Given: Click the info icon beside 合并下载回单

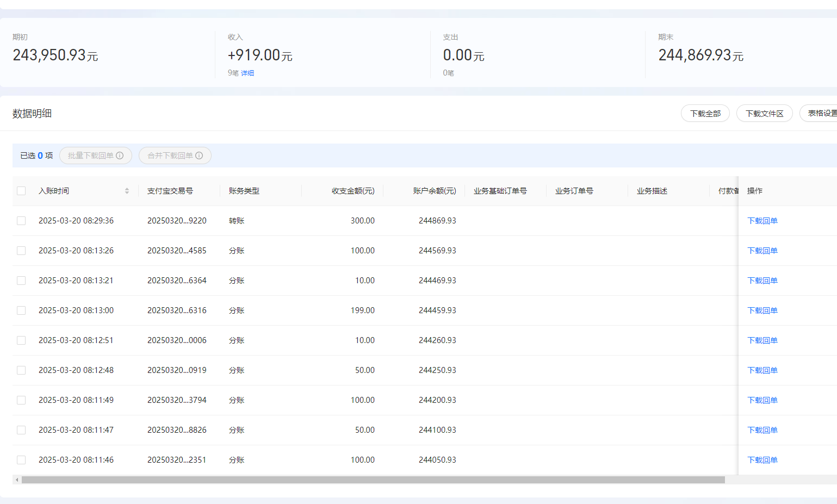Looking at the screenshot, I should (199, 155).
